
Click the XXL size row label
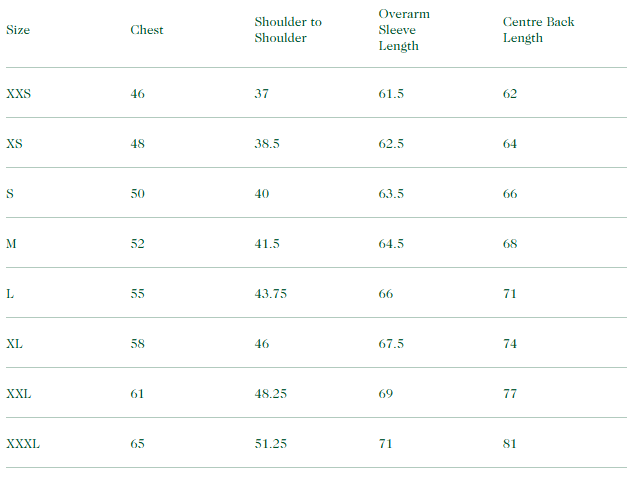(x=19, y=394)
